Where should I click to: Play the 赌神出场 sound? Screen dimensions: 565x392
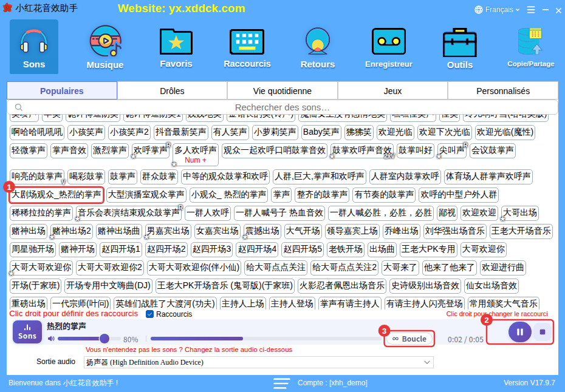tap(29, 231)
